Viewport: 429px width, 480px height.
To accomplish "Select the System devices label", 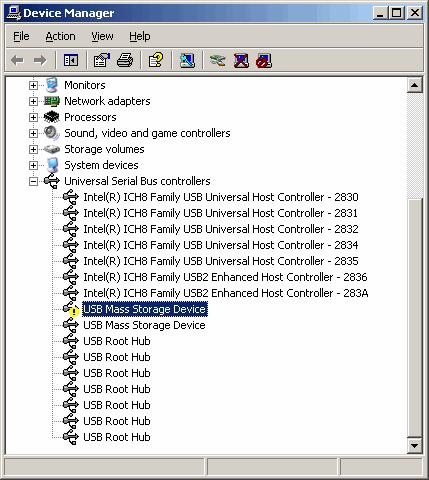I will coord(101,165).
